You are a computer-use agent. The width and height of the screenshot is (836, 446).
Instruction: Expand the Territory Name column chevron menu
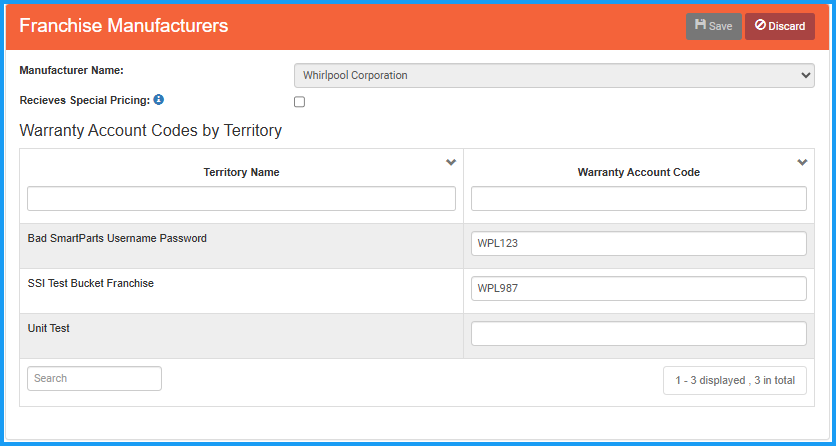click(451, 162)
